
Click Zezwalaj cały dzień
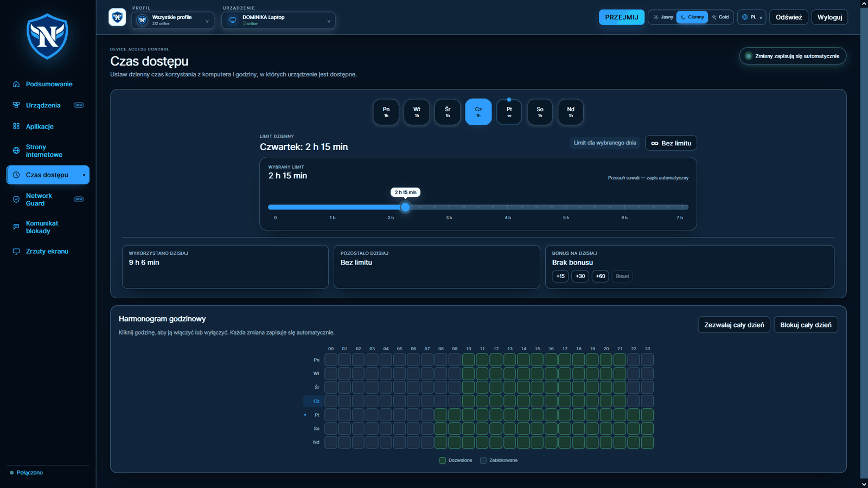click(734, 325)
